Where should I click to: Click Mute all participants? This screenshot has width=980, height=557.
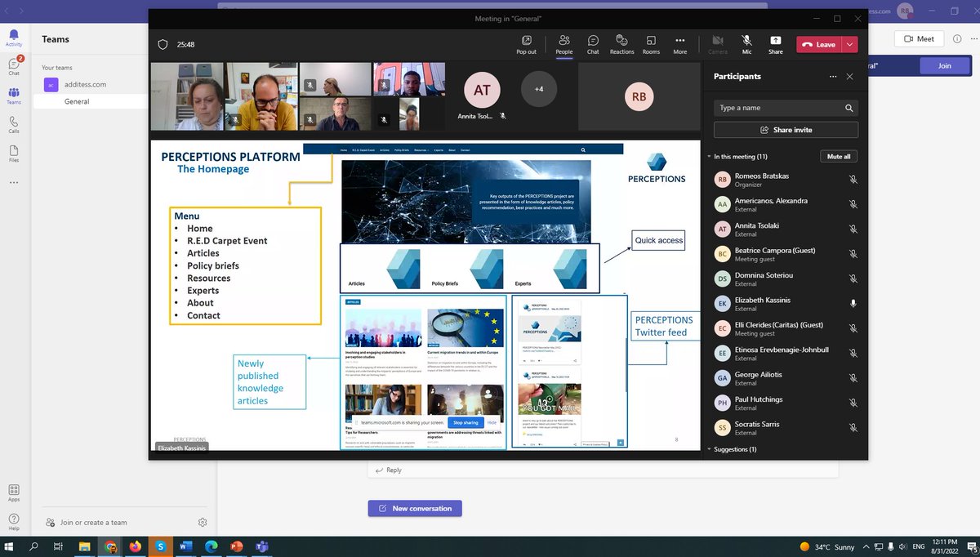(x=839, y=156)
